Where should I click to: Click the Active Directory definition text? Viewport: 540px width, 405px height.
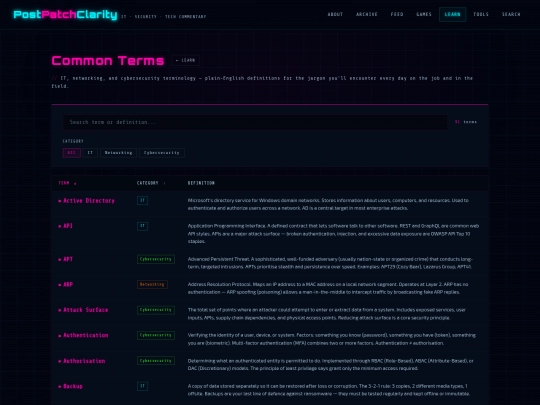[328, 204]
